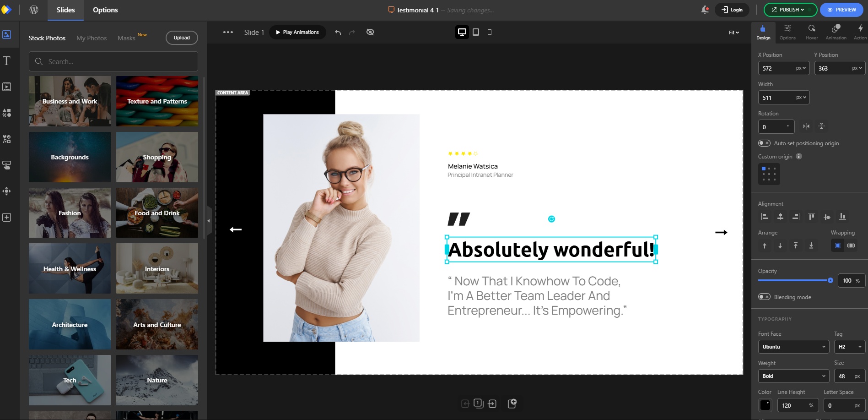Select the first wrapping mode option
868x420 pixels.
838,245
